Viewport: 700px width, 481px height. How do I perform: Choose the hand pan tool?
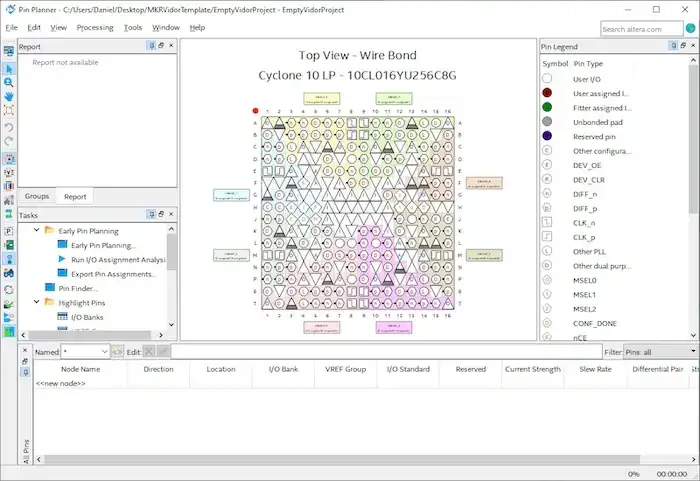(x=9, y=96)
